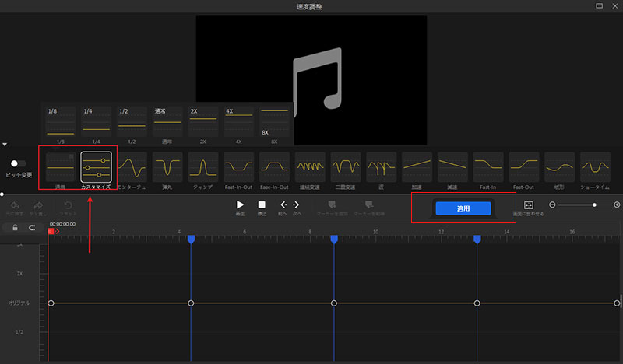The image size is (623, 364).
Task: Choose the 減速 deceleration ramp curve
Action: (452, 167)
